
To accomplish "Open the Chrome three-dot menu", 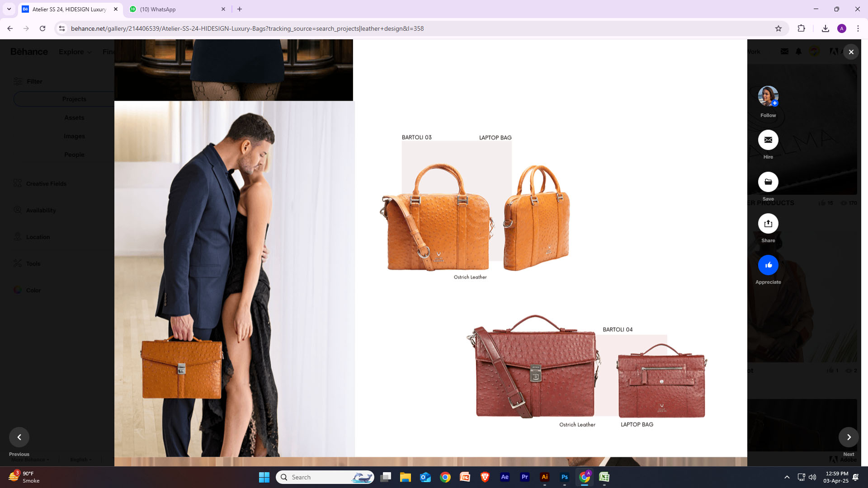I will tap(858, 28).
